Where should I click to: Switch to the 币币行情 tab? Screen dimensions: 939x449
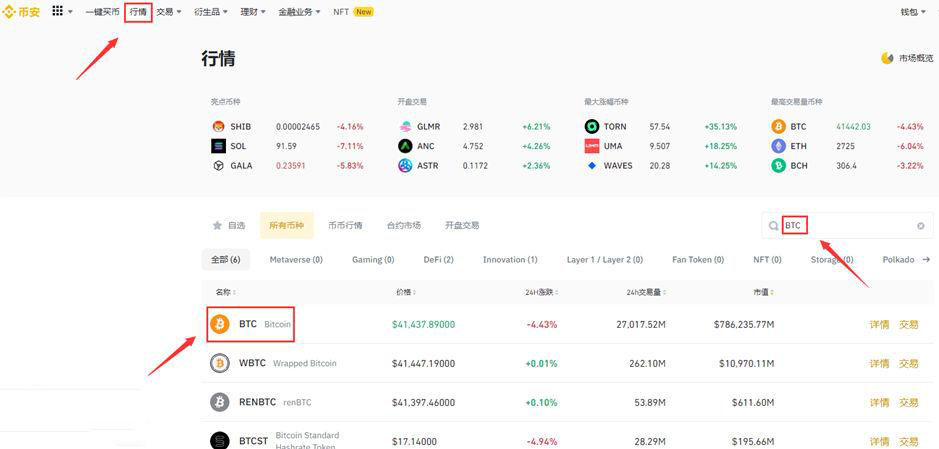point(345,226)
